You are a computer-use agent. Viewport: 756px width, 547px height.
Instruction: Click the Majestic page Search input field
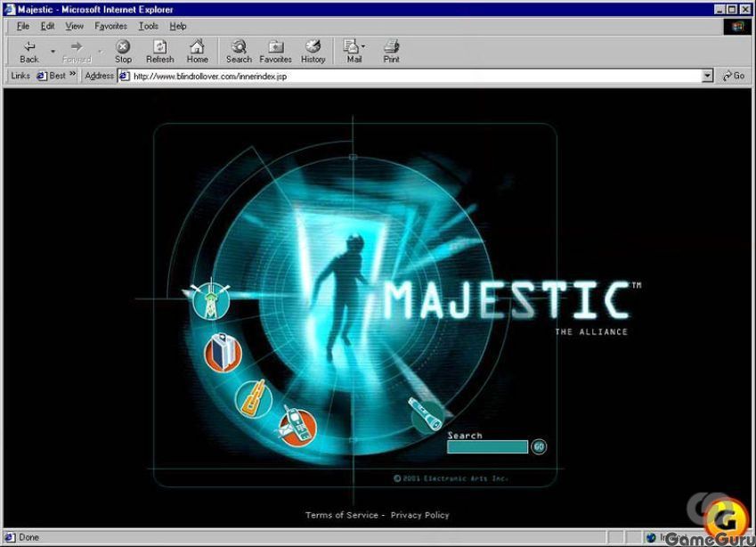click(x=487, y=447)
